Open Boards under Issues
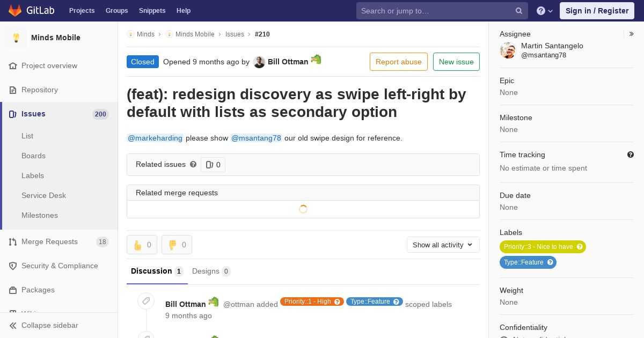 click(x=33, y=156)
